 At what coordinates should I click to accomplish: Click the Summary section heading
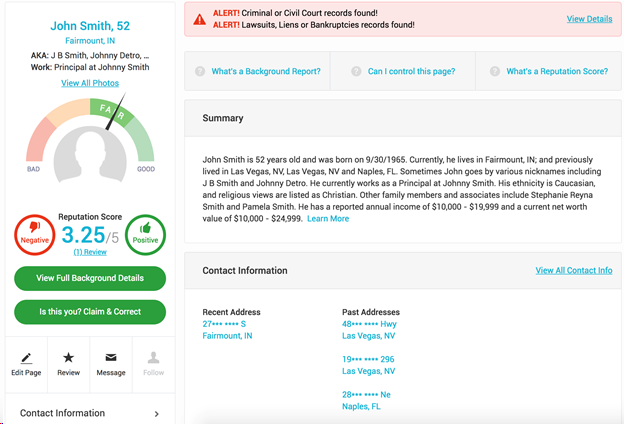(223, 118)
